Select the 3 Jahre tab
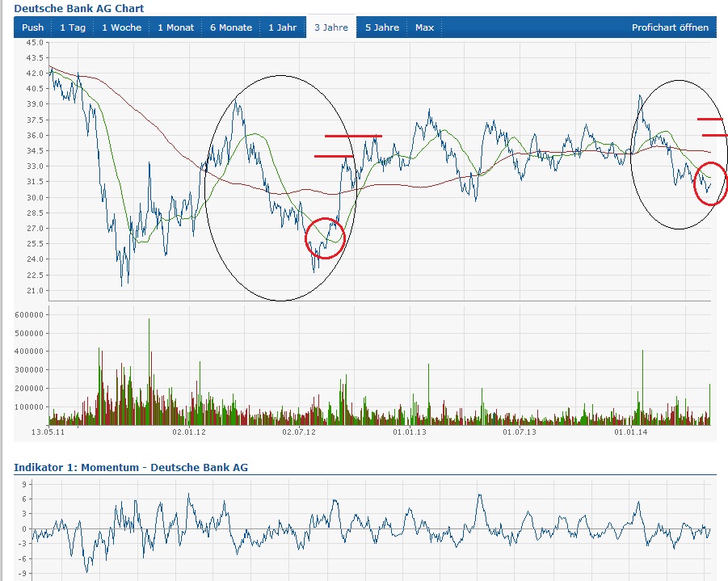 pyautogui.click(x=331, y=27)
